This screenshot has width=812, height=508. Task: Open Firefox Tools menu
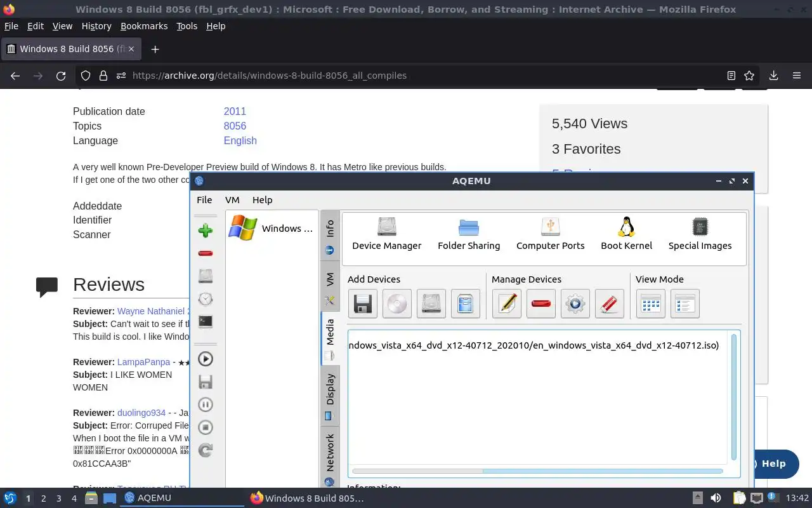coord(187,26)
